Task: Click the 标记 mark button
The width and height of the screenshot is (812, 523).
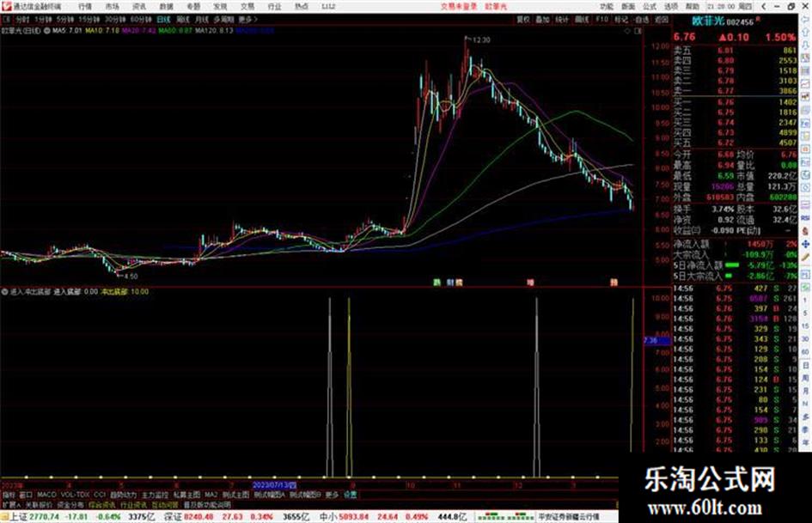Action: click(x=621, y=20)
